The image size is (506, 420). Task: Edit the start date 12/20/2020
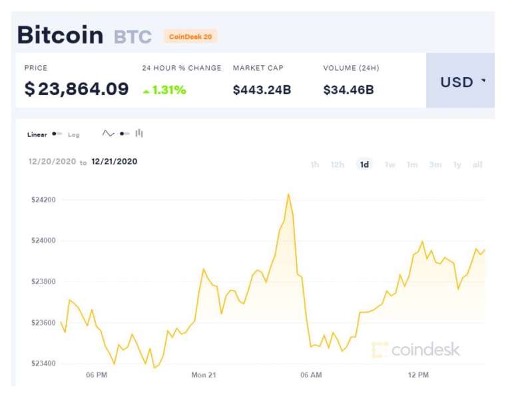(x=53, y=161)
